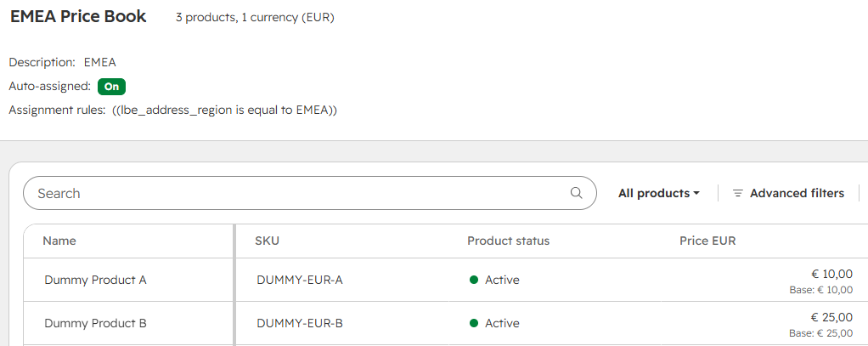Toggle the Auto-assigned On badge
The width and height of the screenshot is (868, 346).
coord(112,87)
